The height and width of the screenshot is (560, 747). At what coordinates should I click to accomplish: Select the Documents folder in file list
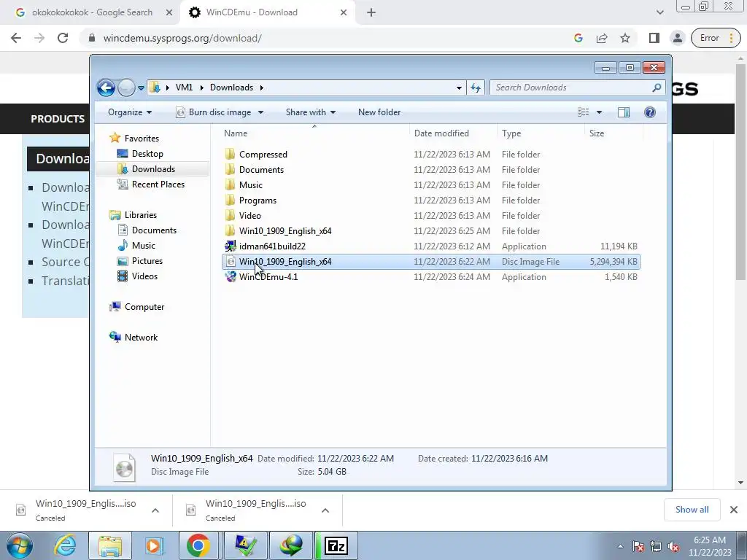tap(261, 170)
